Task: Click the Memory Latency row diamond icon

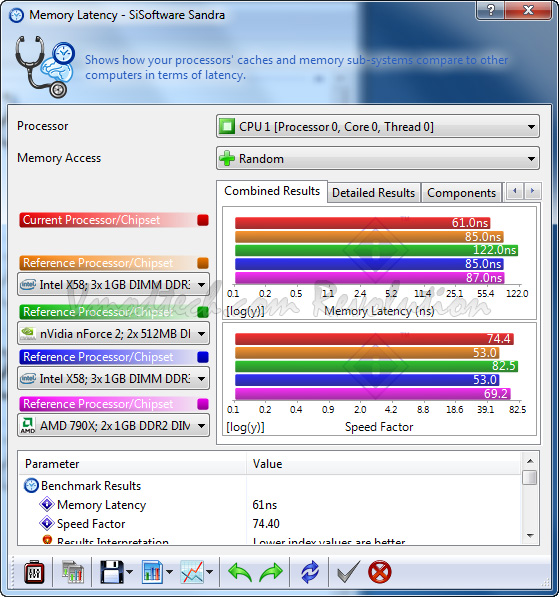Action: pyautogui.click(x=47, y=504)
